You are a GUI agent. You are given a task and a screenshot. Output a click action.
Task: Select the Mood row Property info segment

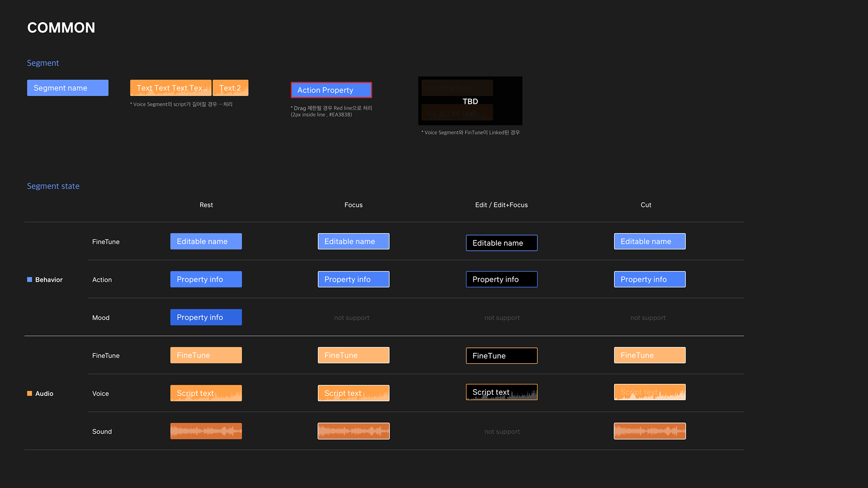pyautogui.click(x=206, y=317)
